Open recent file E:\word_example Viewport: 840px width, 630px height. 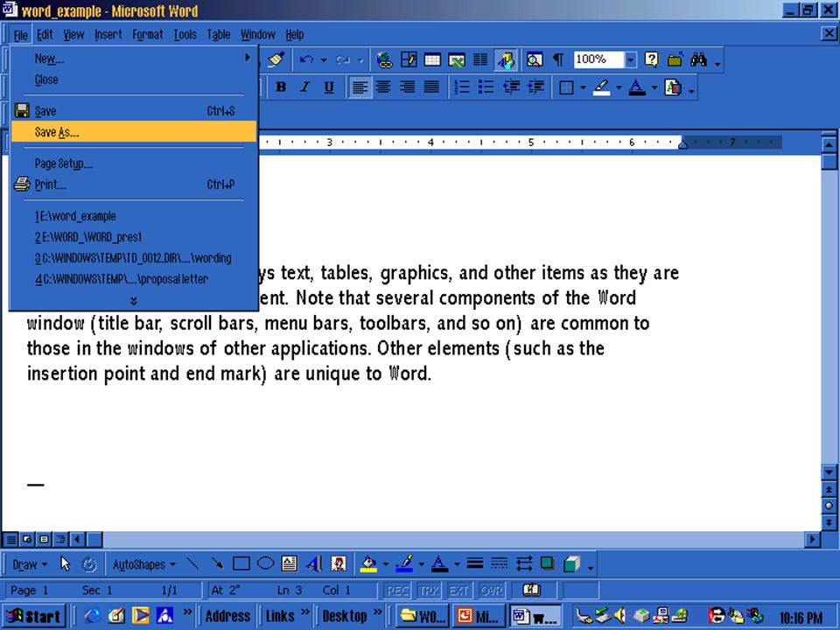point(133,216)
